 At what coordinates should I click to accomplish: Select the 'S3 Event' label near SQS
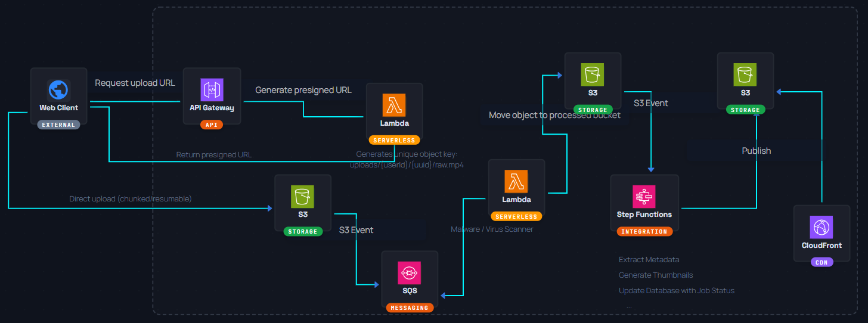(356, 230)
